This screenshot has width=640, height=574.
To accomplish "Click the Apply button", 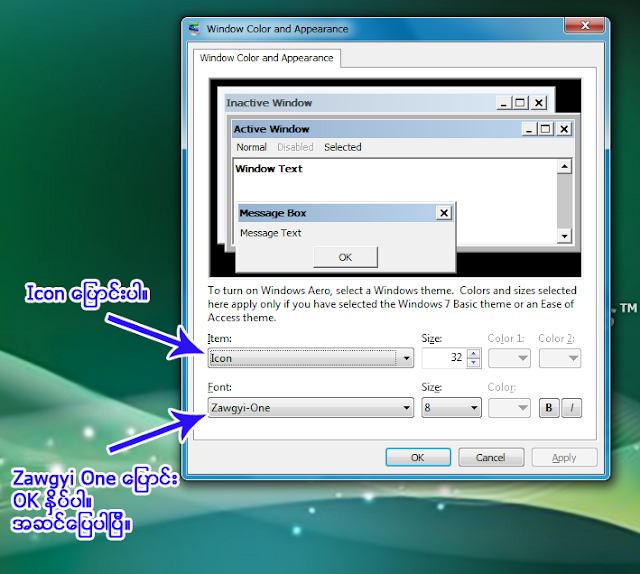I will (564, 457).
